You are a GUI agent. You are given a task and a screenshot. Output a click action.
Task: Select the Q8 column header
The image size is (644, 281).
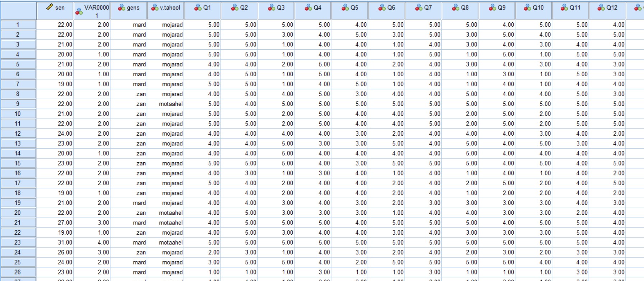coord(460,11)
